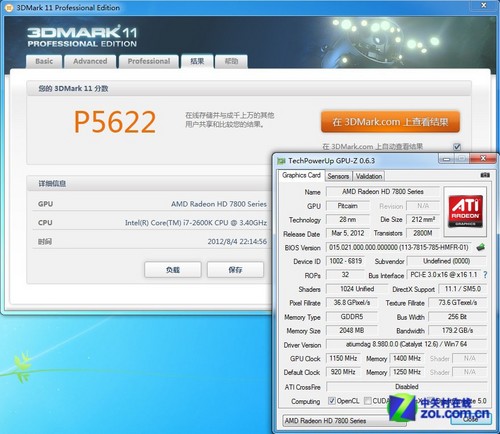Click the ATI CrossFire Disabled field

[406, 387]
